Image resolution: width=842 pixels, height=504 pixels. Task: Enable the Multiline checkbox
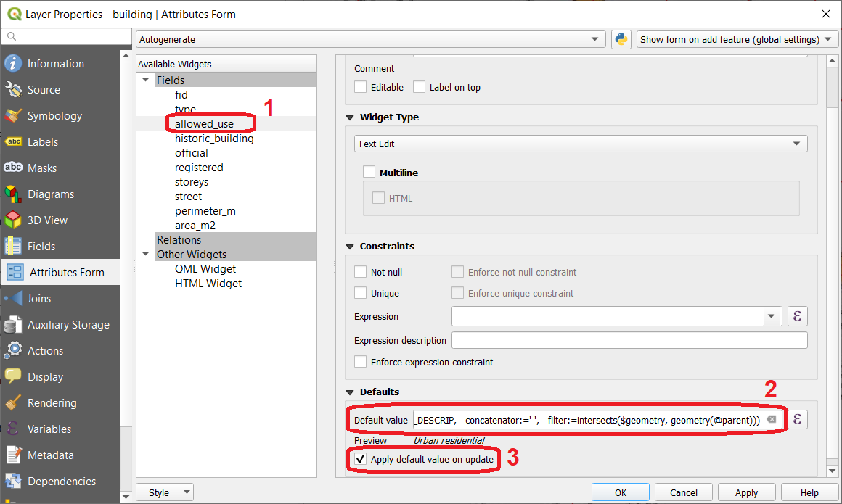tap(369, 173)
